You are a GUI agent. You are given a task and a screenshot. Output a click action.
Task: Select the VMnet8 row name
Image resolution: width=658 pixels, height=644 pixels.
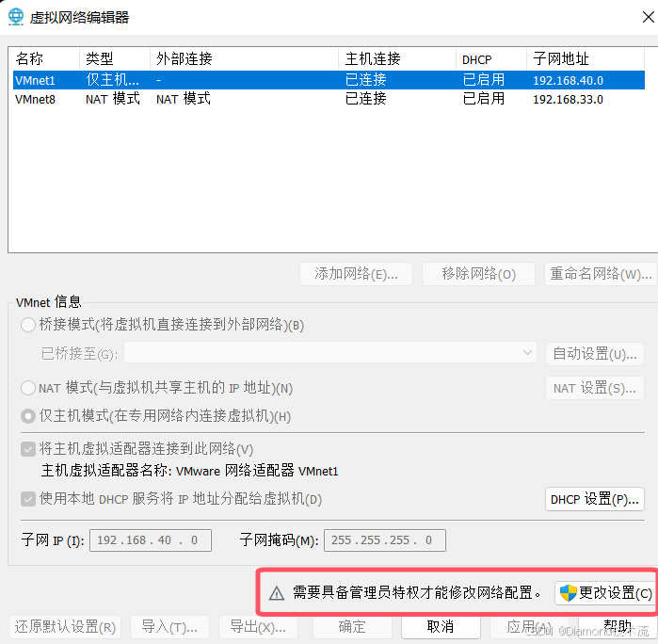(35, 100)
